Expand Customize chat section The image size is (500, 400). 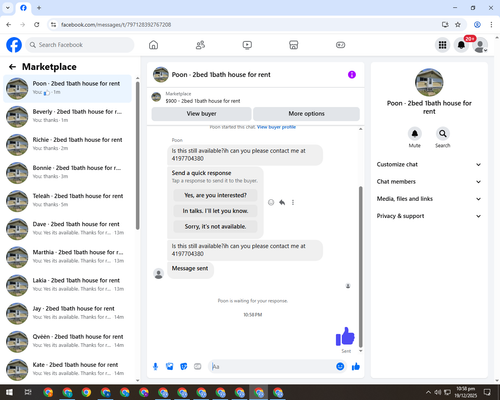[x=429, y=164]
